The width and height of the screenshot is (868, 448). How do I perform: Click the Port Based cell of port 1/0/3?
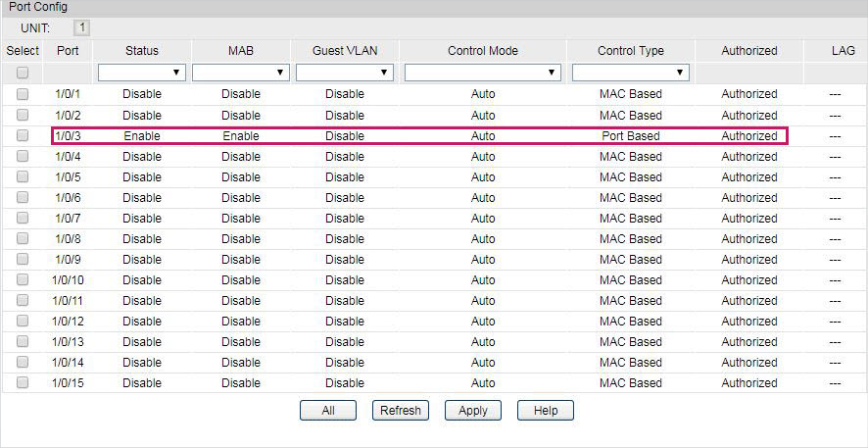click(630, 136)
